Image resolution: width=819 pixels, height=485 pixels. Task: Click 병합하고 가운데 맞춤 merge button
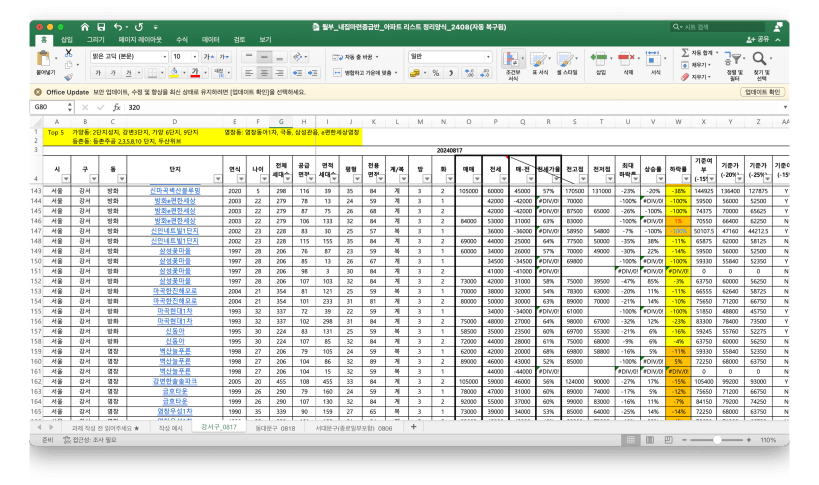[365, 73]
